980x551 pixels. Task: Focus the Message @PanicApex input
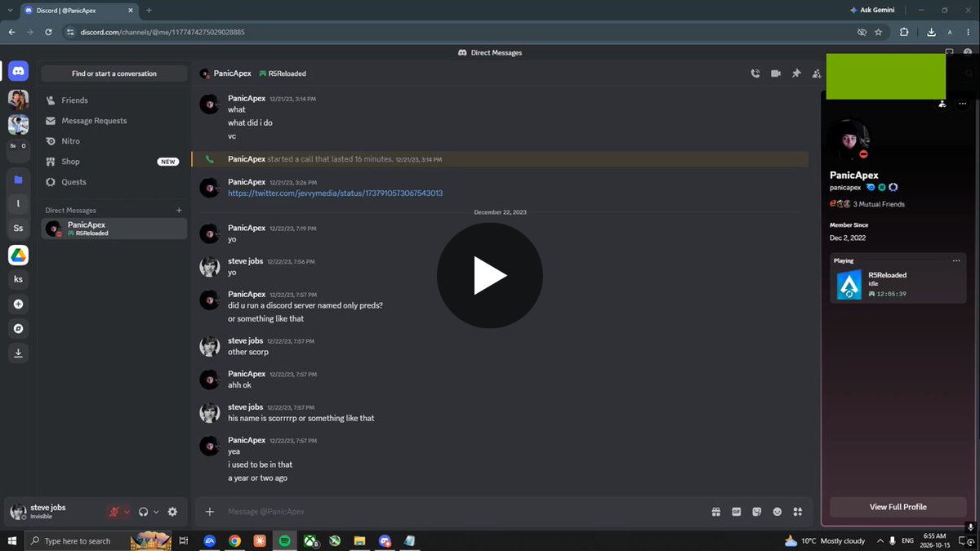click(x=465, y=512)
